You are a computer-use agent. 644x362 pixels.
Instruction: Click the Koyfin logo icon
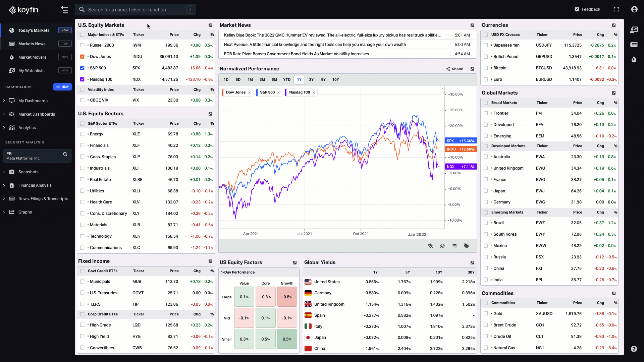click(13, 9)
